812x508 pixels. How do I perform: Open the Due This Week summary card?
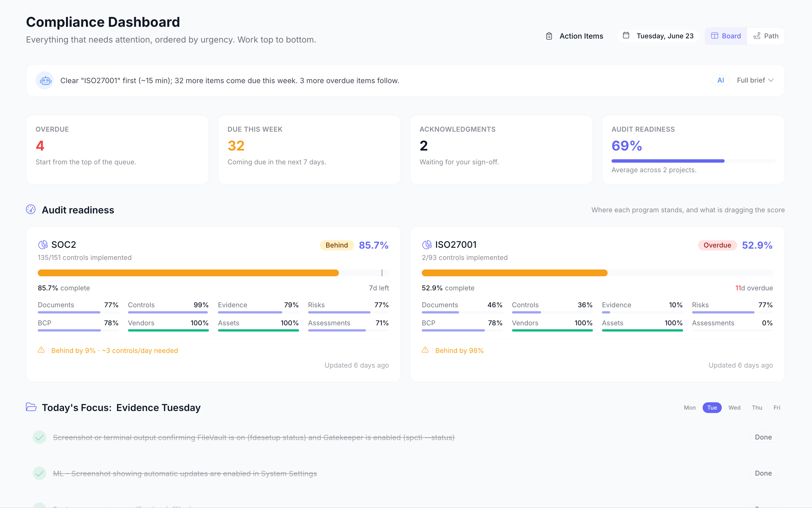(309, 149)
